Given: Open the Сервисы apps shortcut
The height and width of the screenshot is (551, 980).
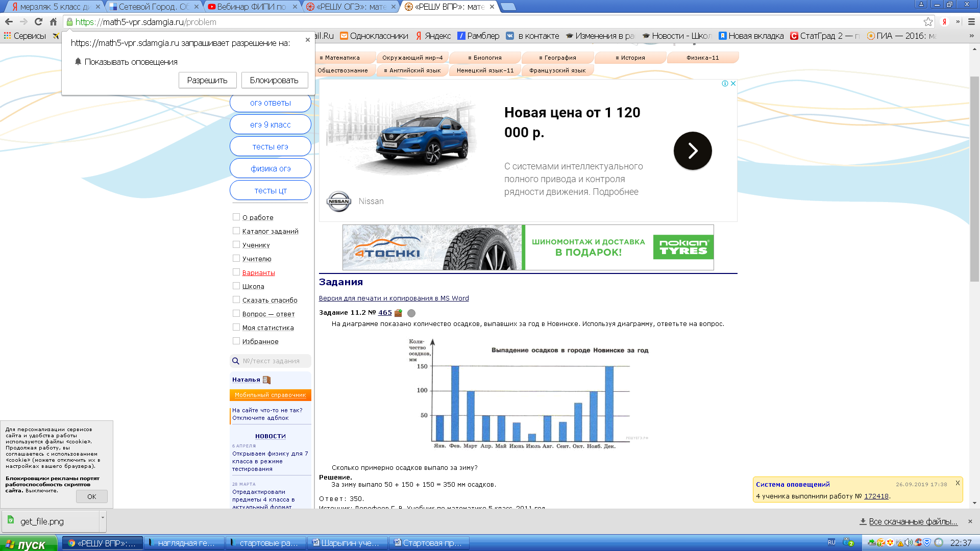Looking at the screenshot, I should 25,36.
